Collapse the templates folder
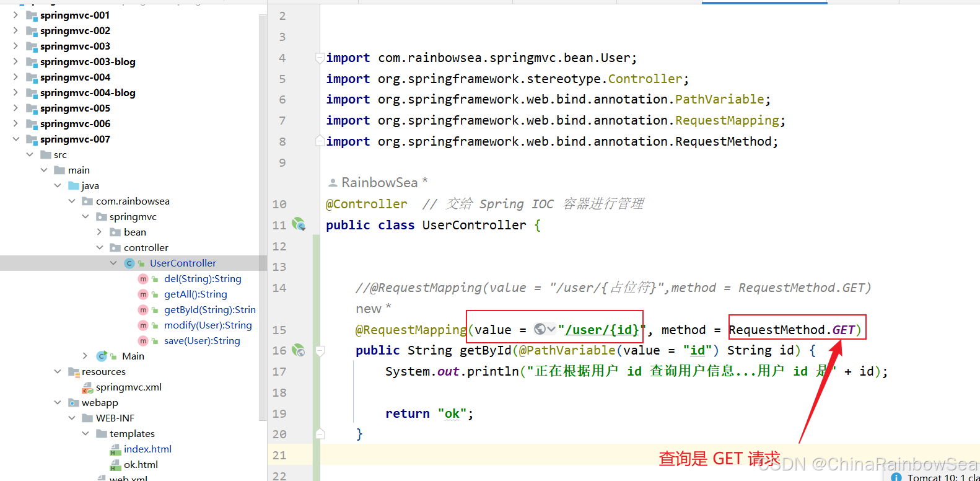 tap(85, 433)
